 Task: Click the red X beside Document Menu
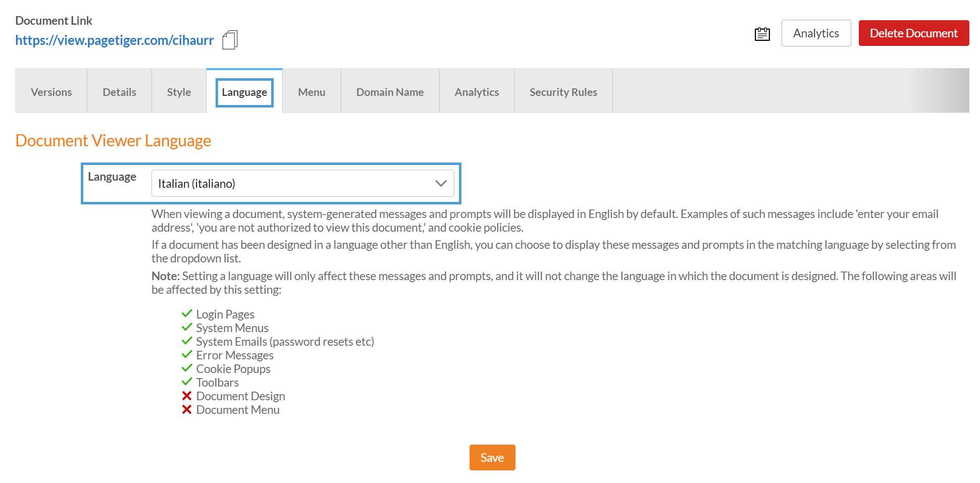(187, 409)
